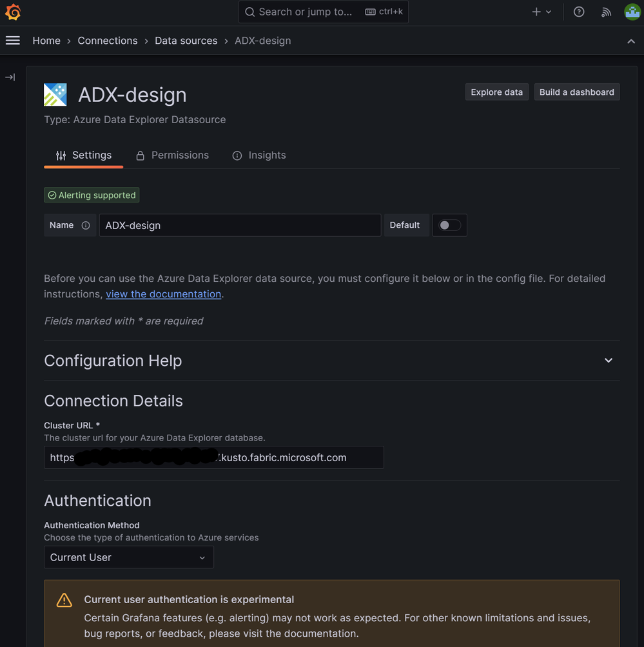
Task: Go to Home breadcrumb
Action: (46, 41)
